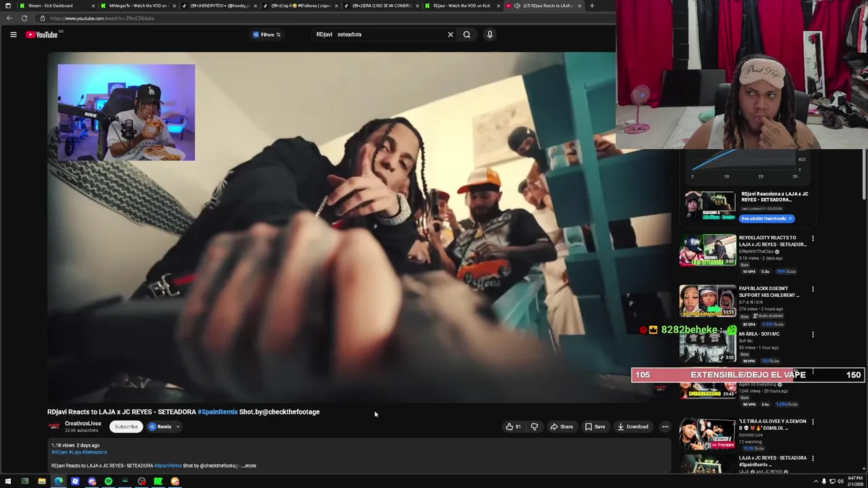Open the CreativosLivee channel avatar

pyautogui.click(x=54, y=426)
